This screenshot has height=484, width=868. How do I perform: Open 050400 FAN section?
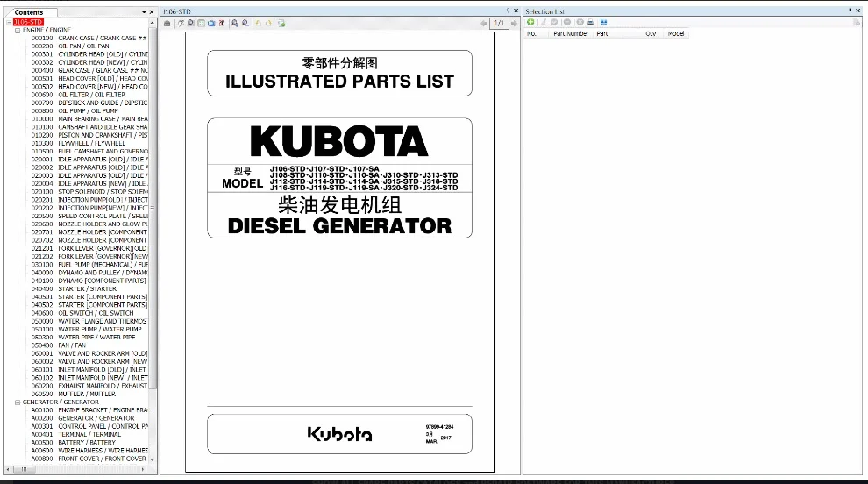58,345
